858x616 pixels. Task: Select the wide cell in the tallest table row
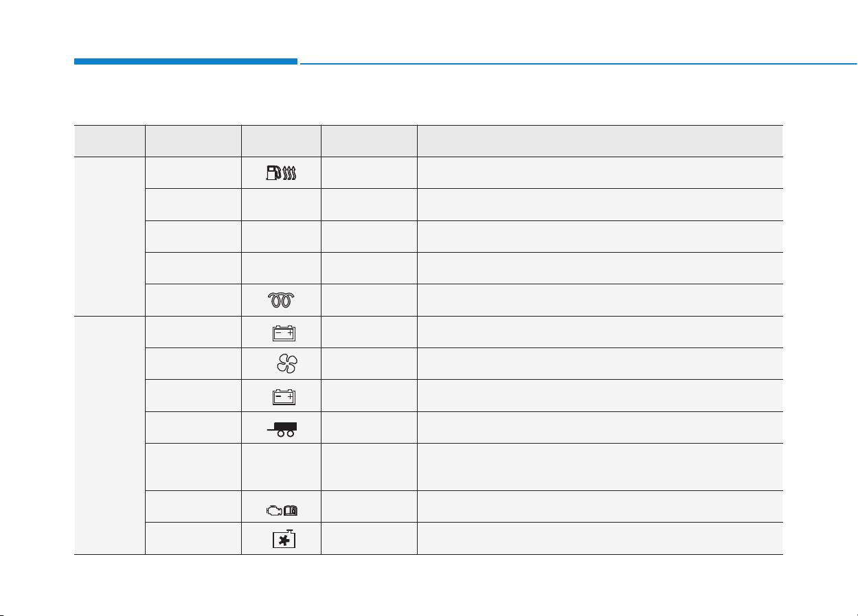600,466
